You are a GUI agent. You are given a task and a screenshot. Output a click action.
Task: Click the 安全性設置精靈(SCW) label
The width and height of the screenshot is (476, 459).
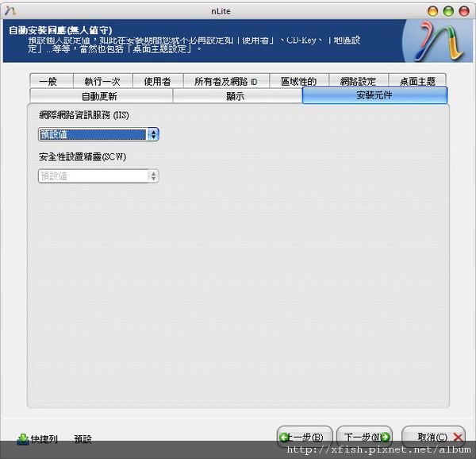[x=83, y=156]
